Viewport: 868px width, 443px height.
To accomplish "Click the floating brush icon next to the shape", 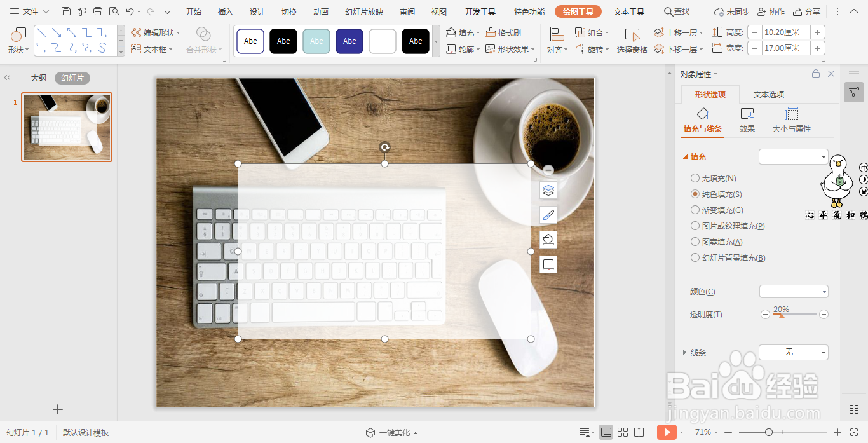I will pyautogui.click(x=548, y=214).
